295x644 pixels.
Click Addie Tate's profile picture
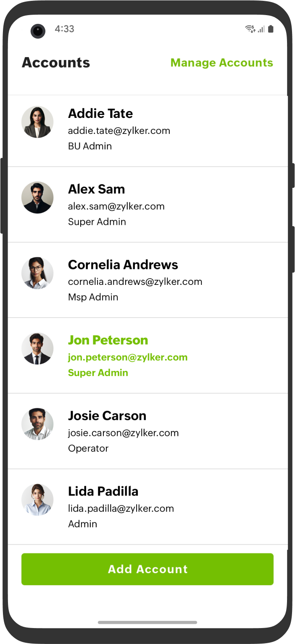click(37, 121)
